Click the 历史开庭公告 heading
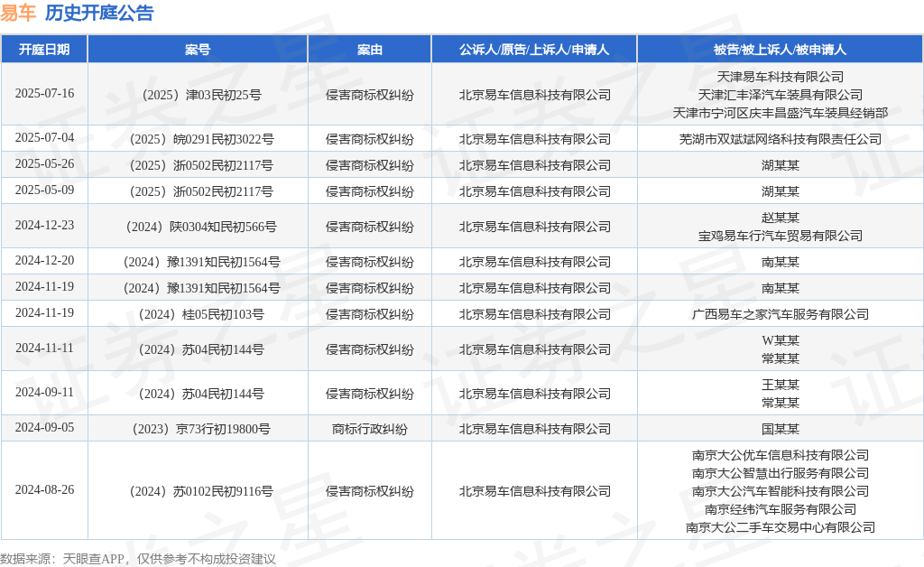924x567 pixels. pos(99,13)
